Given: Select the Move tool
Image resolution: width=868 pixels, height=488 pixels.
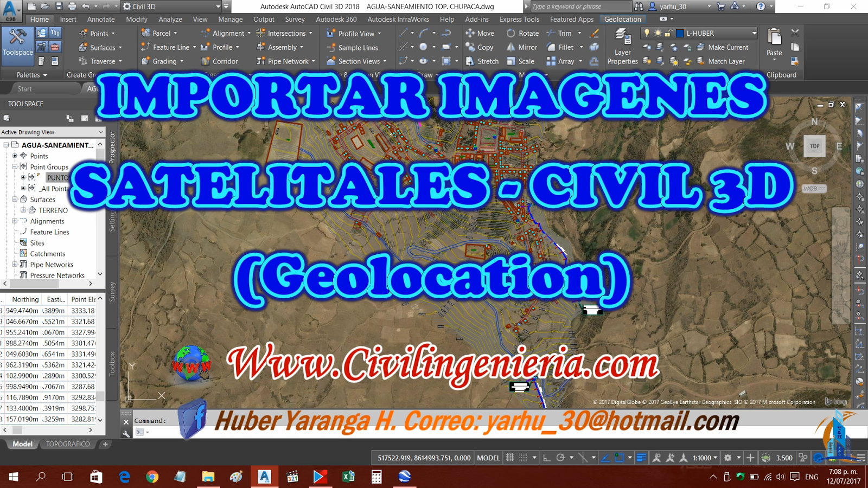Looking at the screenshot, I should tap(480, 33).
